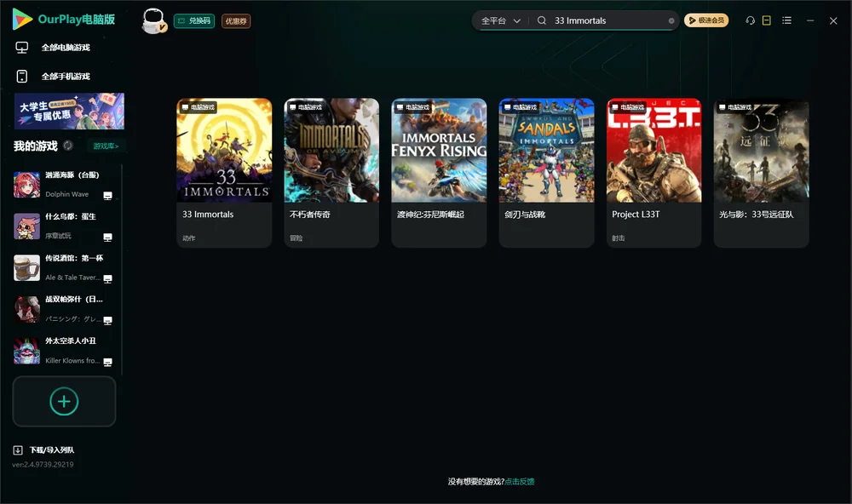
Task: Click the yellow mini-window mode icon
Action: pyautogui.click(x=766, y=20)
